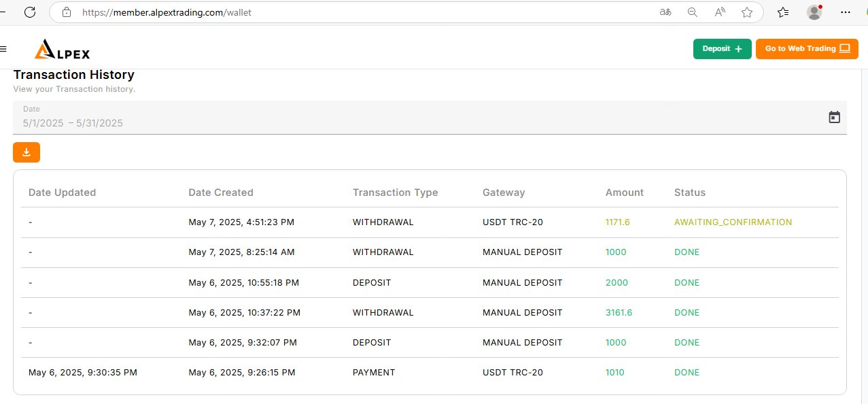Click the site info lock icon
The image size is (868, 404).
click(x=66, y=12)
